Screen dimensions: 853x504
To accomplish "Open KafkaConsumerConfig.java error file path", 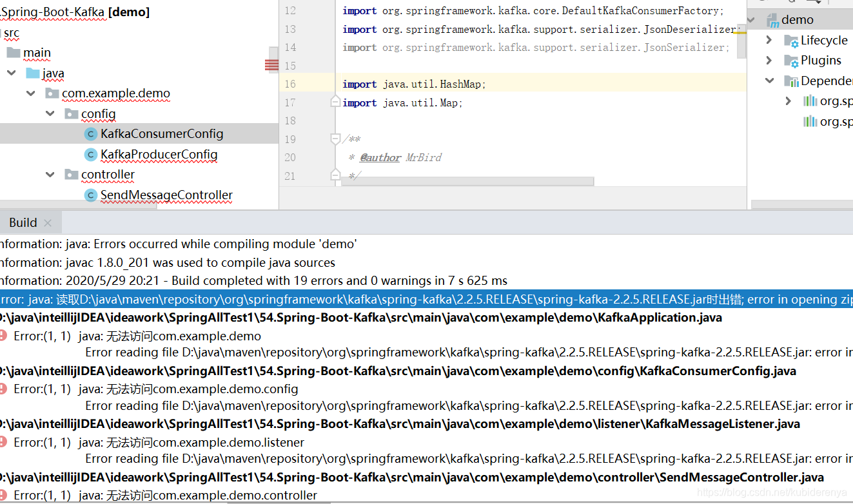I will click(x=397, y=371).
